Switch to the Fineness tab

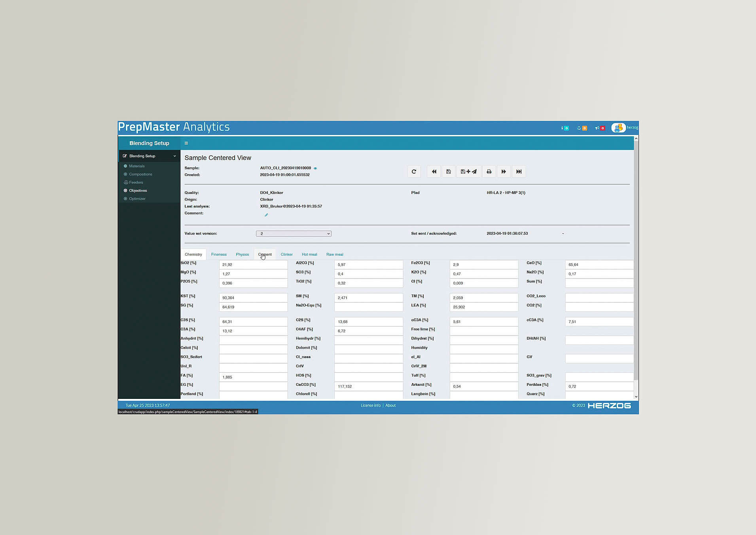click(219, 254)
